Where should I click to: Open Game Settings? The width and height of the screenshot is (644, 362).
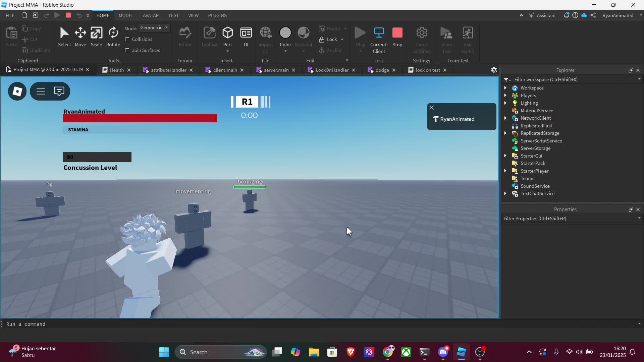coord(422,40)
